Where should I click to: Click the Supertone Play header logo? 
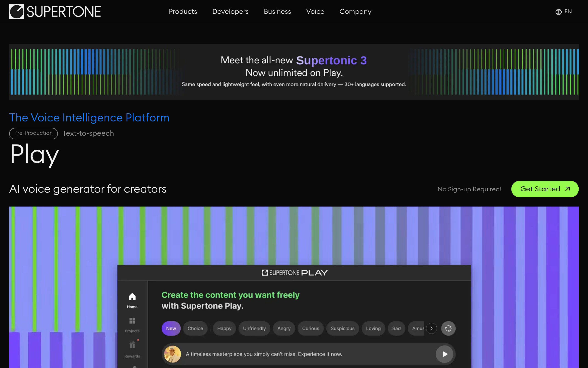(295, 273)
